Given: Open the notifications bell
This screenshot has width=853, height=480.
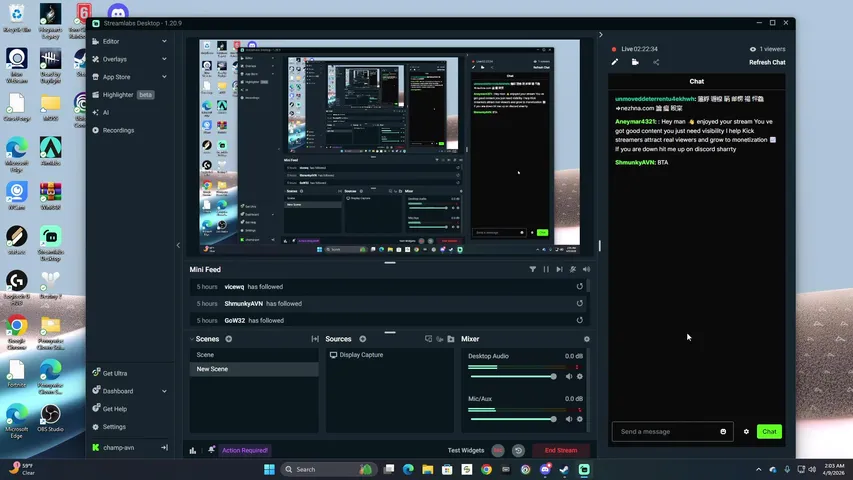Looking at the screenshot, I should pos(211,450).
